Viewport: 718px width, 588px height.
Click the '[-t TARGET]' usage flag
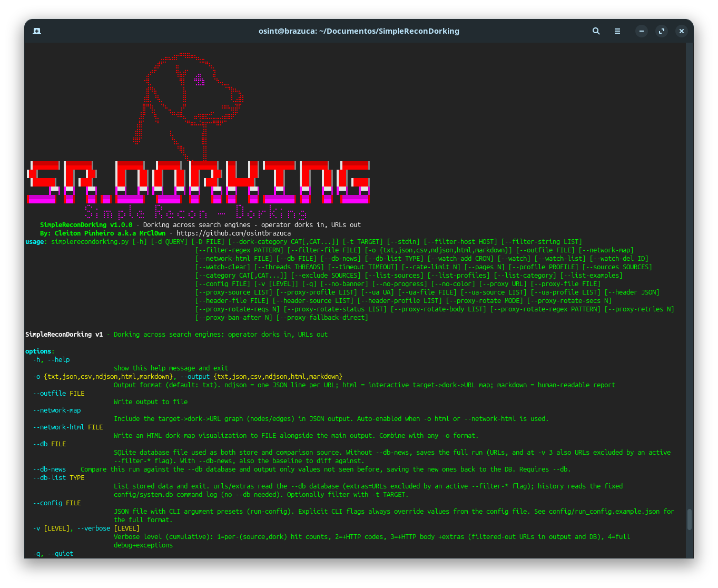tap(362, 242)
